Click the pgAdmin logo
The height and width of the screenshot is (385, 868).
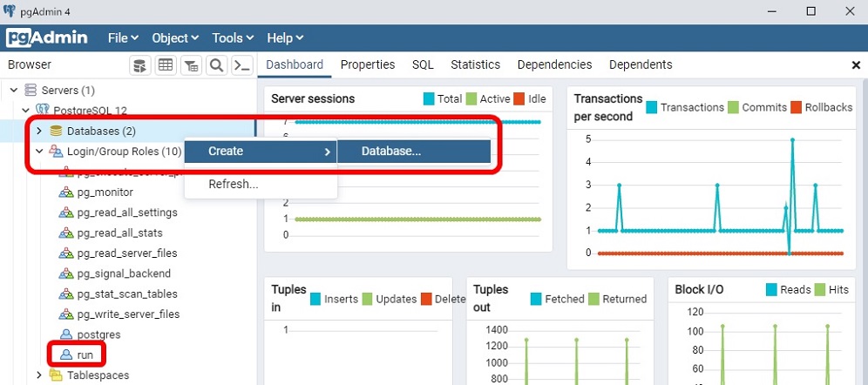point(48,37)
